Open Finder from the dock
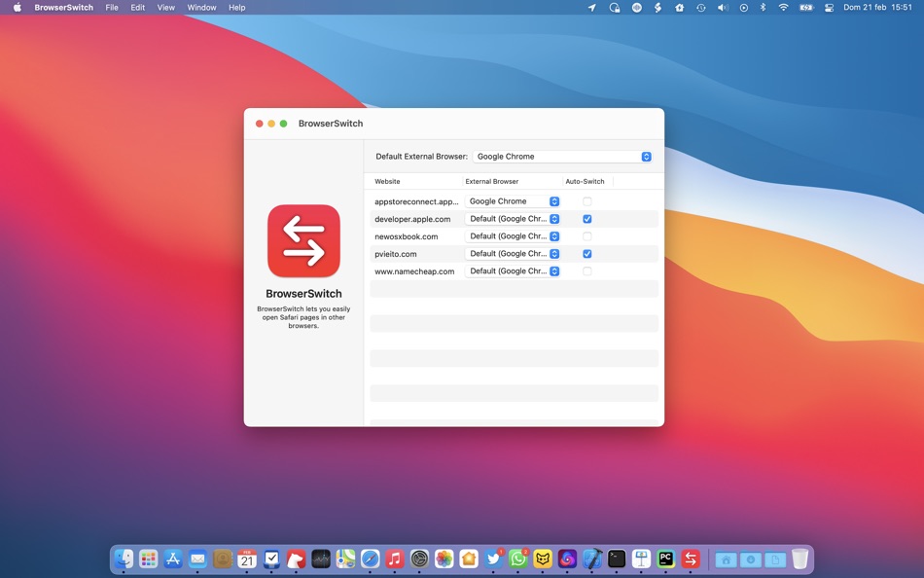The height and width of the screenshot is (578, 924). click(x=124, y=558)
